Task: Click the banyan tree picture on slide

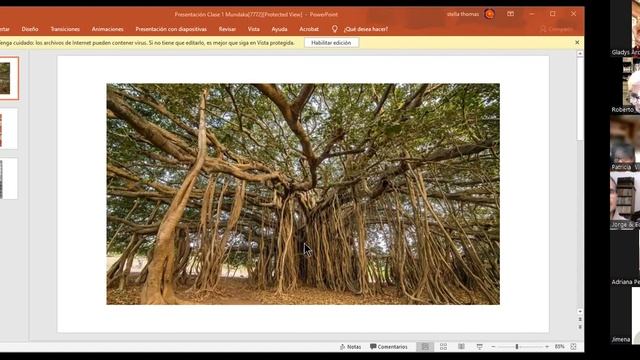Action: point(303,194)
